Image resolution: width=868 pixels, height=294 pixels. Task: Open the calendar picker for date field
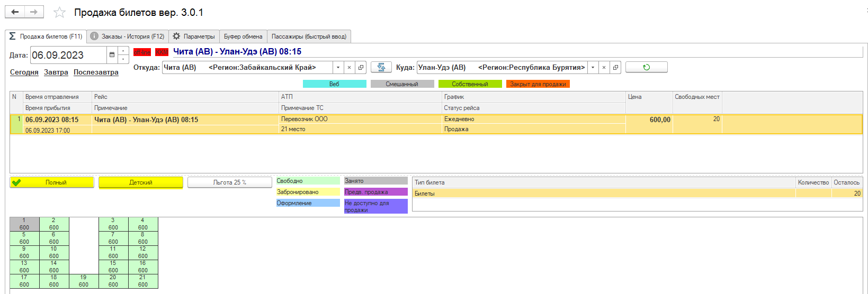[x=112, y=55]
